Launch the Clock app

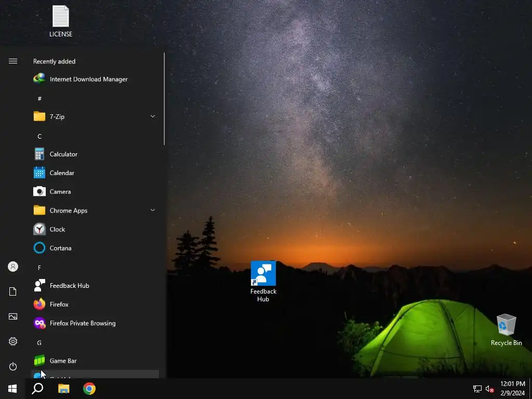[95, 229]
